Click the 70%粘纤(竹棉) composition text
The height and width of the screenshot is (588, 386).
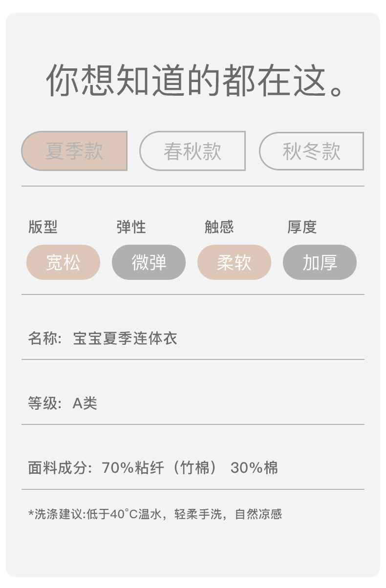159,468
